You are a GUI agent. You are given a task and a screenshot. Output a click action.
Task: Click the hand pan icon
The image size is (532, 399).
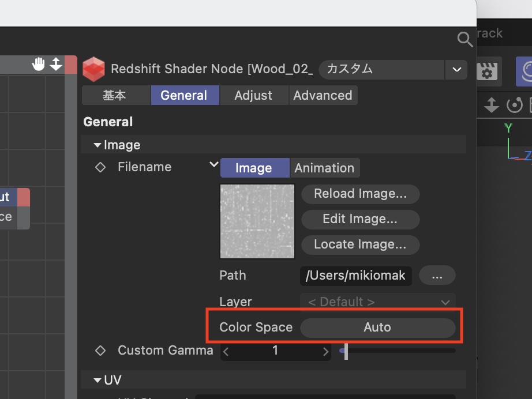tap(39, 64)
